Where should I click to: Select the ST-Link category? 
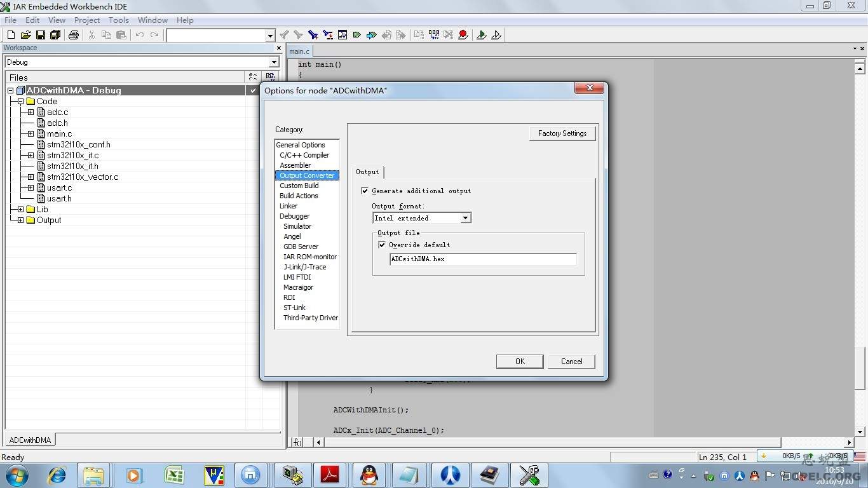[x=294, y=308]
